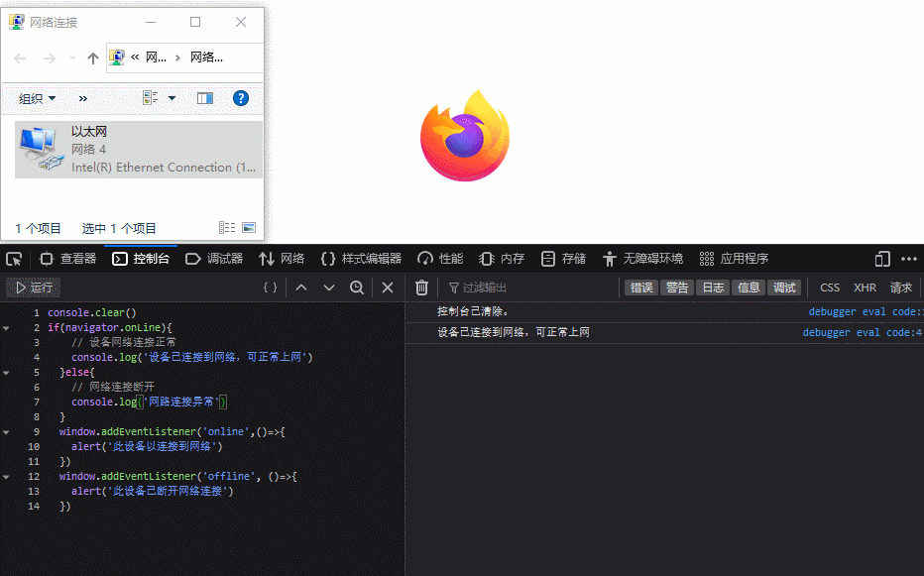Click the Firefox logo on the page
The height and width of the screenshot is (576, 924).
point(465,136)
